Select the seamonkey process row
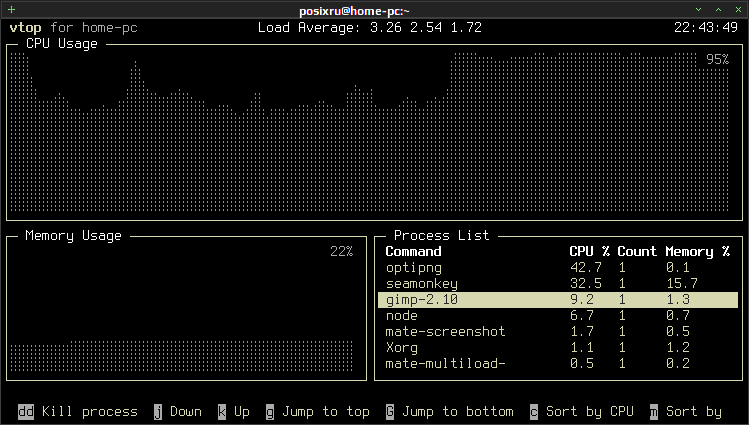The image size is (749, 425). point(558,284)
